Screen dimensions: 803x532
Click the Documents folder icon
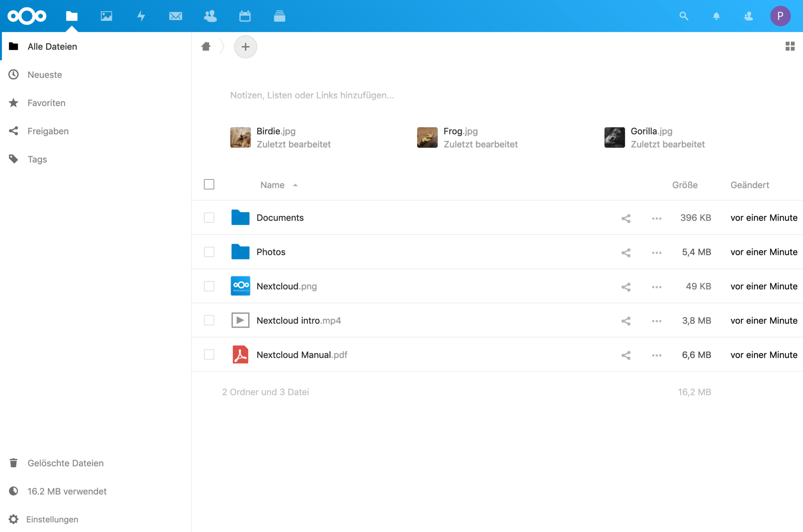tap(240, 217)
